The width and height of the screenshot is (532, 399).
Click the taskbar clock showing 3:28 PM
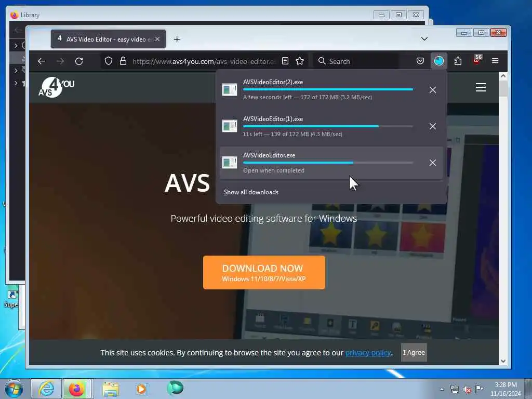[506, 389]
